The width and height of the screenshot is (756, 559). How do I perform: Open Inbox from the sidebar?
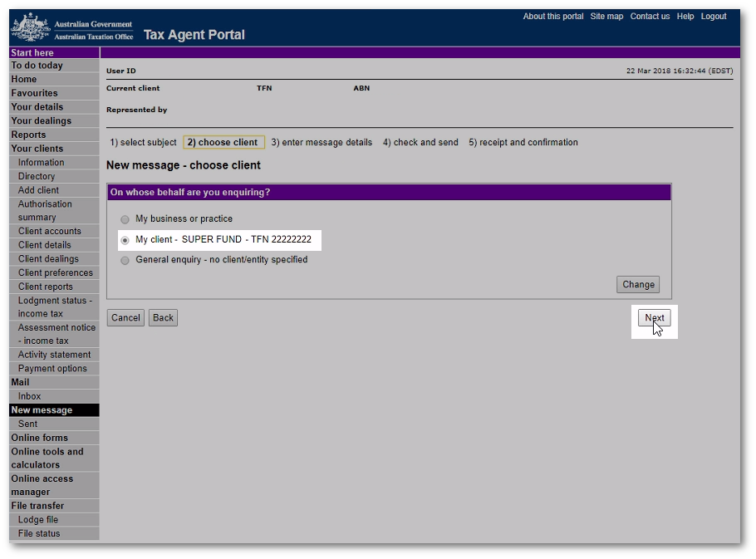tap(30, 396)
